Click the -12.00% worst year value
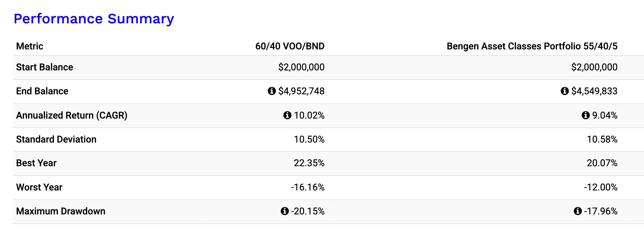644x230 pixels. (601, 187)
